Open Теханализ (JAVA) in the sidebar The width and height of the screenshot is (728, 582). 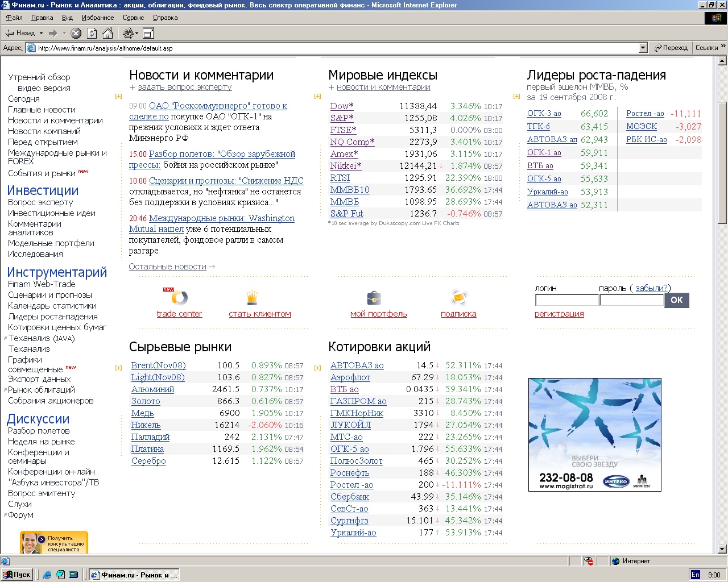click(42, 338)
